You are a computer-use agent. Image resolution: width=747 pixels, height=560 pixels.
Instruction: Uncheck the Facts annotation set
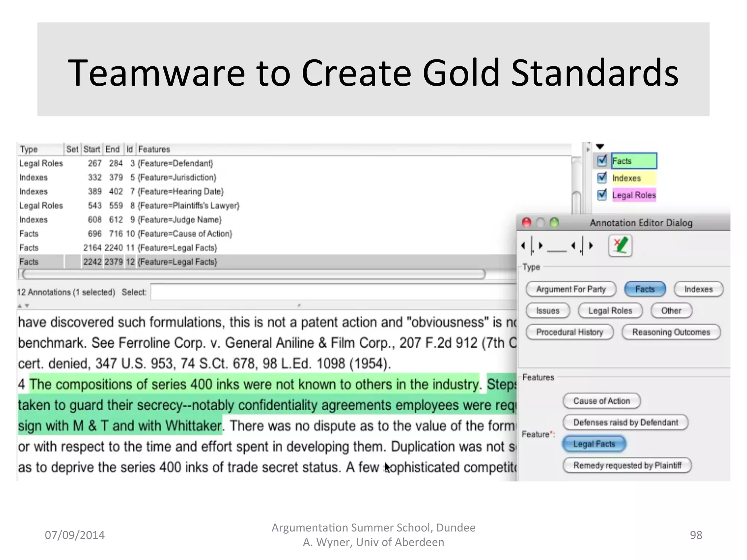[602, 161]
